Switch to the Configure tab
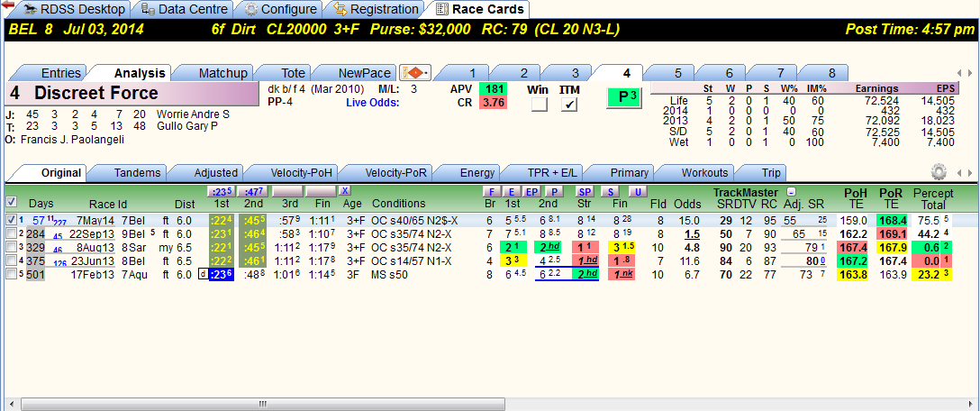Viewport: 980px width, 411px height. 281,9
